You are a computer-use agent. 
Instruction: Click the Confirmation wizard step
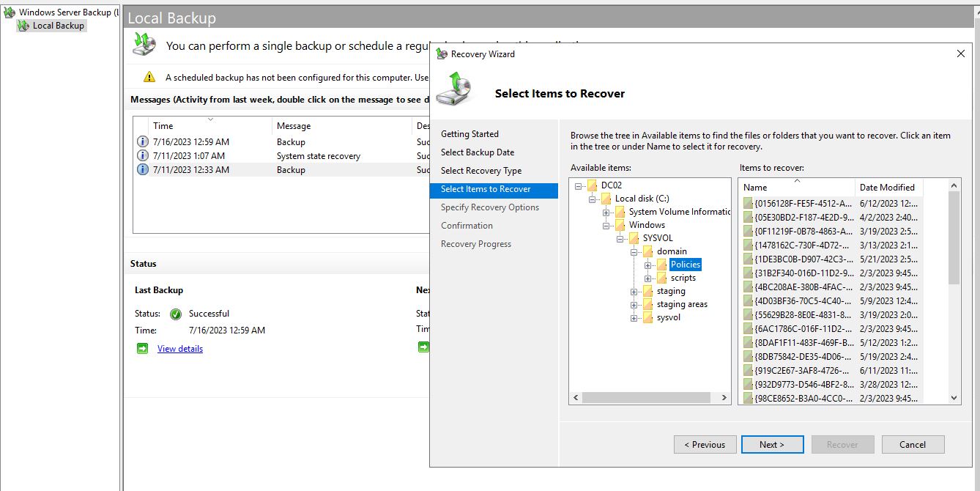point(467,226)
